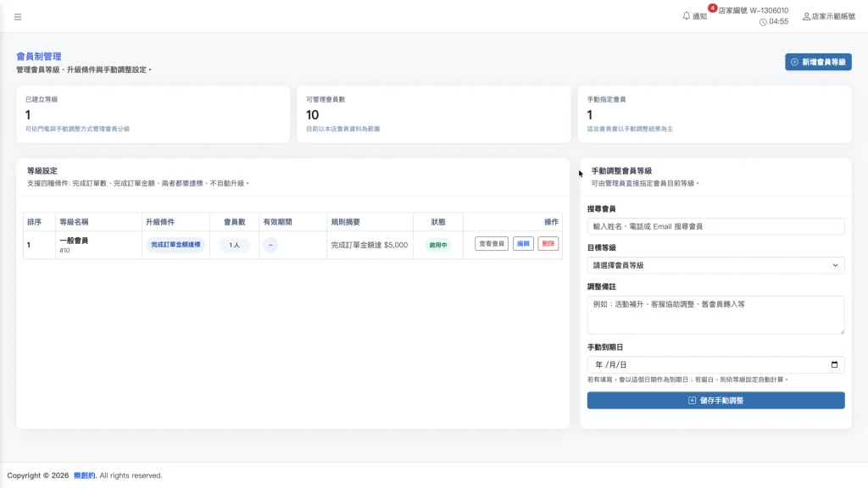Click the plus icon in 新增會員等級
The height and width of the screenshot is (488, 868).
pyautogui.click(x=794, y=62)
